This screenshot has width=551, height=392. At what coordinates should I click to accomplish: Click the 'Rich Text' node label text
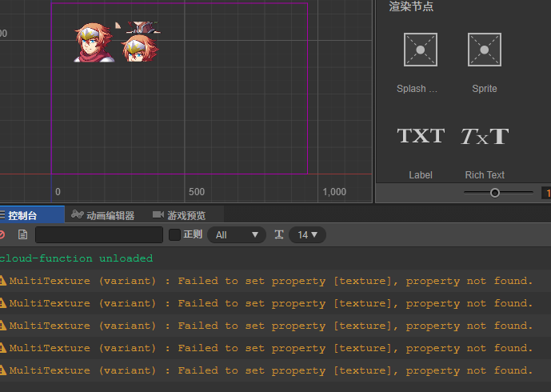pyautogui.click(x=485, y=175)
